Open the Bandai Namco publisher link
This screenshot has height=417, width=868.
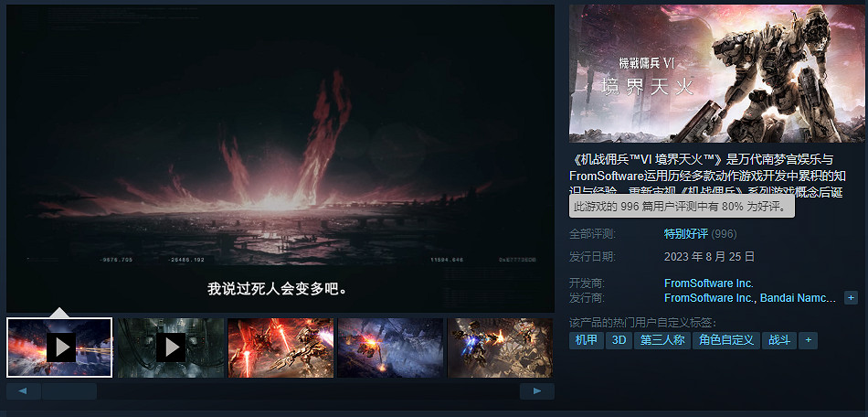tap(798, 298)
